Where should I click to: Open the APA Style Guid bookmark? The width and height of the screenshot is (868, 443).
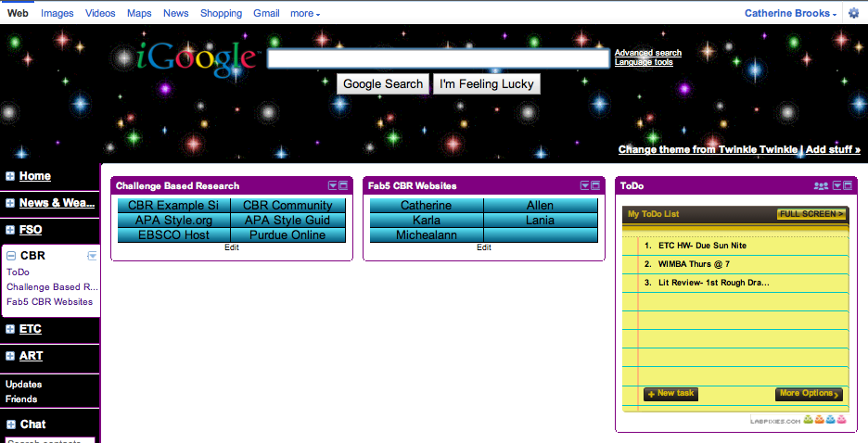point(287,221)
